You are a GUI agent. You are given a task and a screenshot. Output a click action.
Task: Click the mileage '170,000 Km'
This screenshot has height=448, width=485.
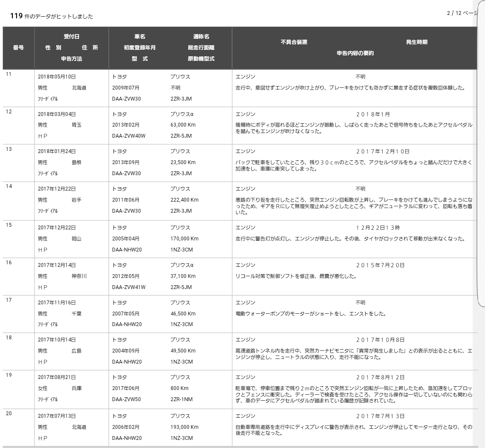click(x=184, y=239)
